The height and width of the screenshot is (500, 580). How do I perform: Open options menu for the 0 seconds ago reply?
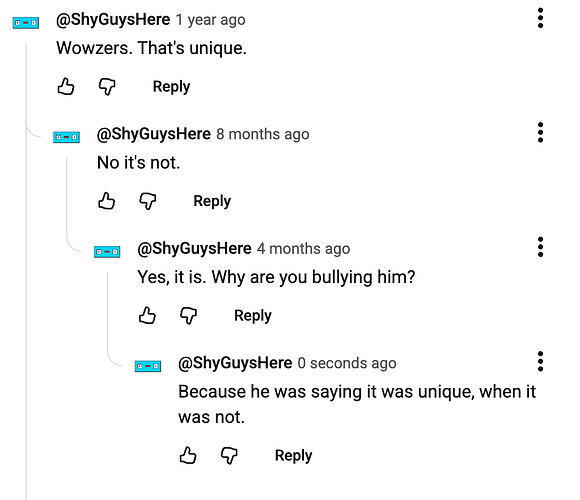click(x=540, y=361)
